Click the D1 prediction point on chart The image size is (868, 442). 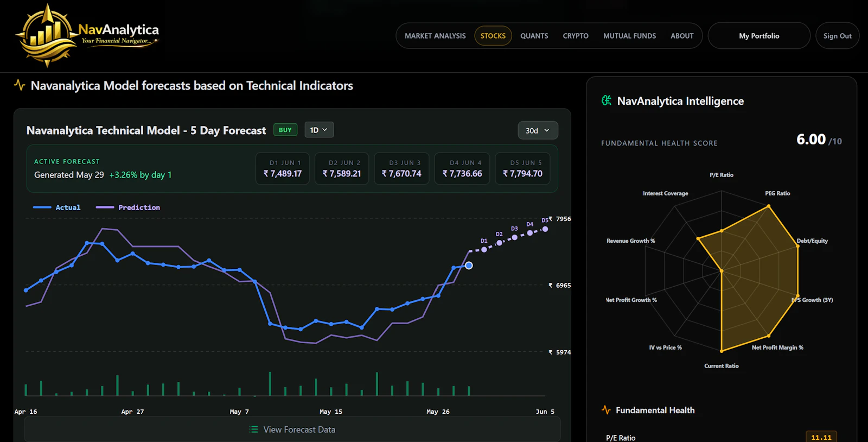tap(484, 250)
